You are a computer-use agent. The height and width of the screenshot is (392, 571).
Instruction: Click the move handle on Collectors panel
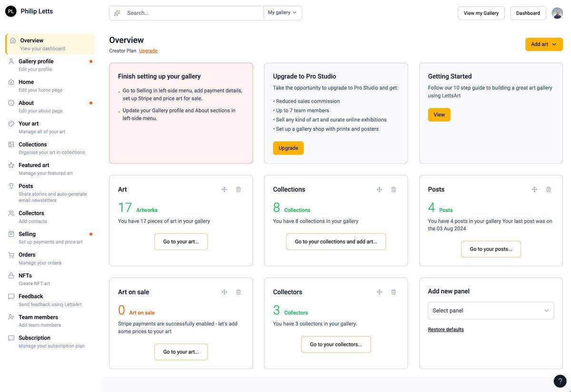click(x=380, y=292)
